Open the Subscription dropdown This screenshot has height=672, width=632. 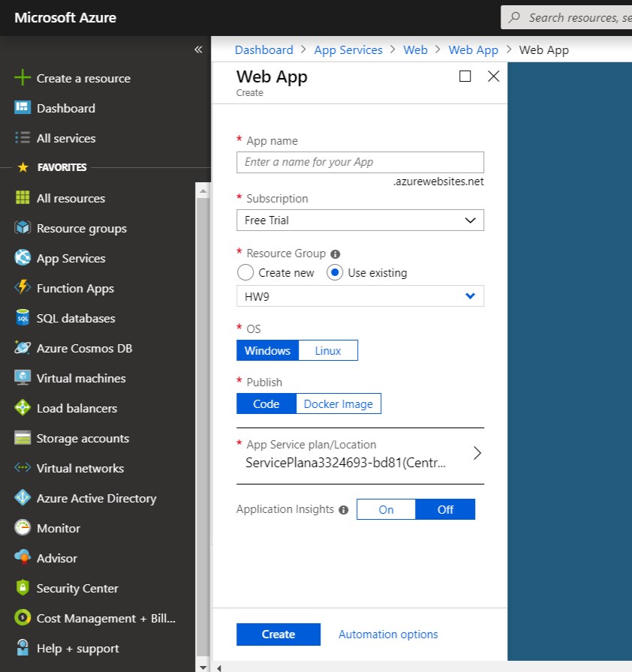[x=360, y=220]
